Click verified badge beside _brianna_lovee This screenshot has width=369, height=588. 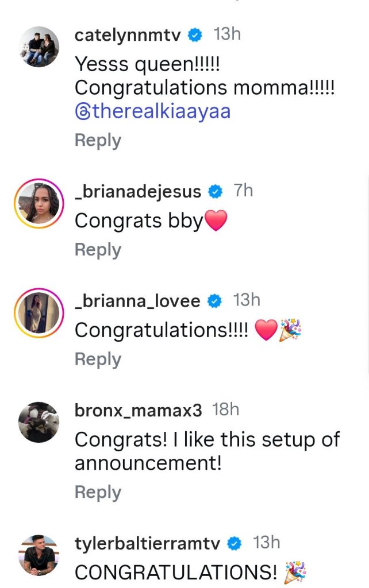coord(215,301)
